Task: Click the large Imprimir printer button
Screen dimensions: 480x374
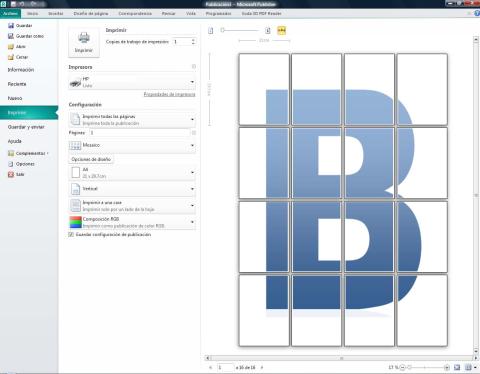Action: click(x=84, y=43)
